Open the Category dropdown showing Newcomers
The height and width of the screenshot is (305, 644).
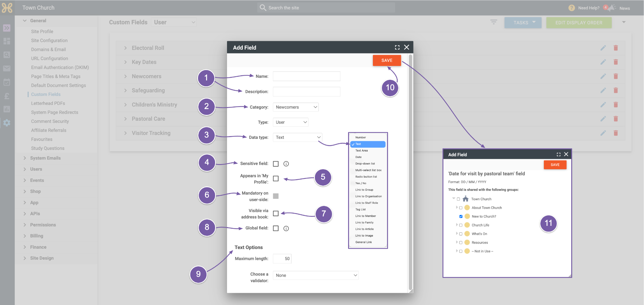coord(296,107)
